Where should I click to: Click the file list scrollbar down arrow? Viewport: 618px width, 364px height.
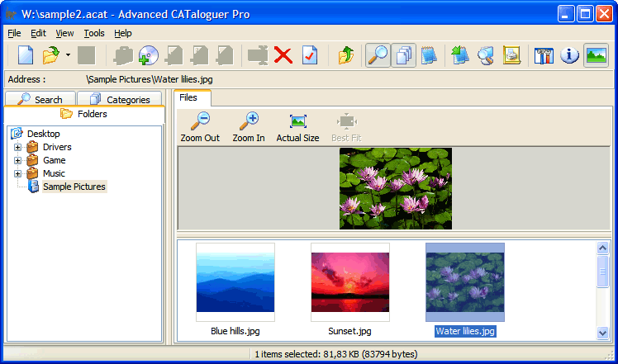[x=603, y=332]
